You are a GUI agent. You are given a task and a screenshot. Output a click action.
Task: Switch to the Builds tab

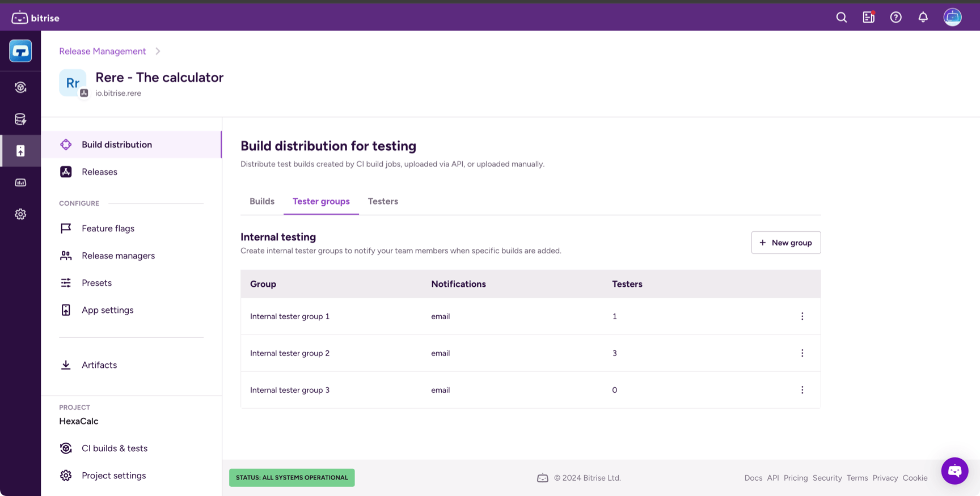coord(262,201)
